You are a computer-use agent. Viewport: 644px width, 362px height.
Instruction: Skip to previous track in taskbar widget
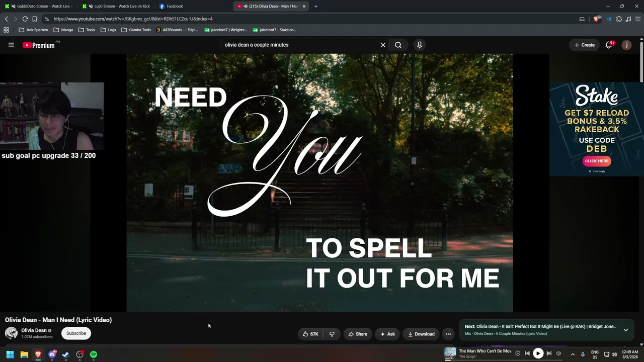[527, 353]
